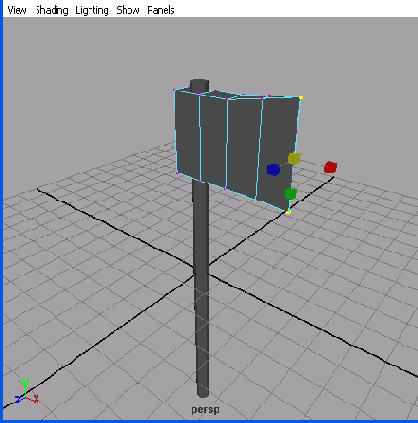Click the yellow center scale handle
418x423 pixels.
294,159
